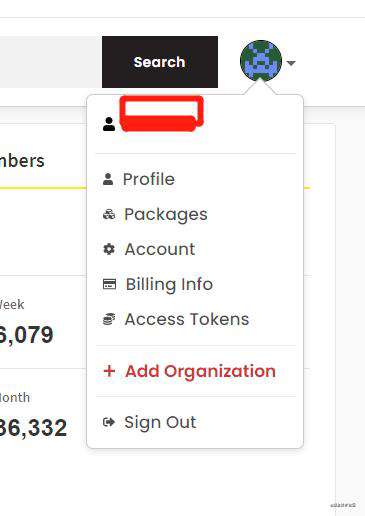The width and height of the screenshot is (365, 516).
Task: Click the user icon beside the redacted username
Action: pyautogui.click(x=109, y=124)
